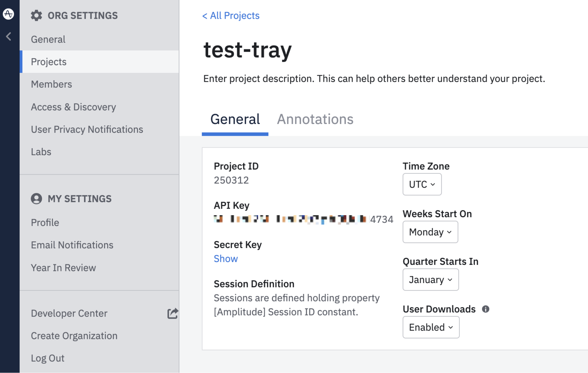Open Weeks Start On Monday dropdown
The width and height of the screenshot is (588, 373).
pyautogui.click(x=430, y=232)
